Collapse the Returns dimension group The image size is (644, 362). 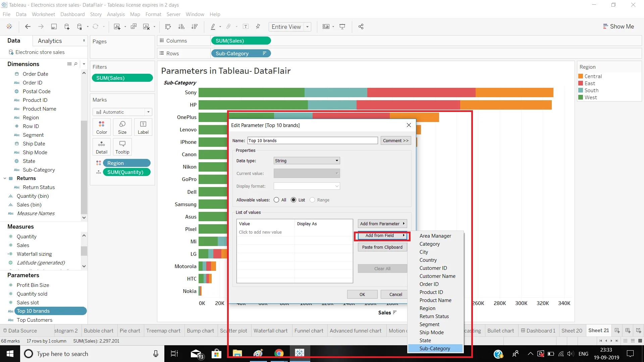[x=5, y=178]
